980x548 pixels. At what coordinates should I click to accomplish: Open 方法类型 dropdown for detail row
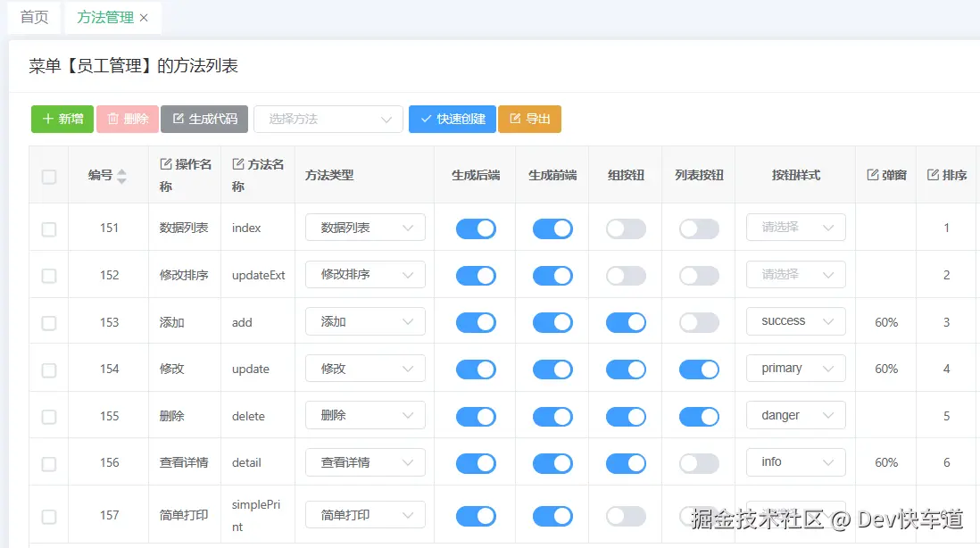pos(365,462)
